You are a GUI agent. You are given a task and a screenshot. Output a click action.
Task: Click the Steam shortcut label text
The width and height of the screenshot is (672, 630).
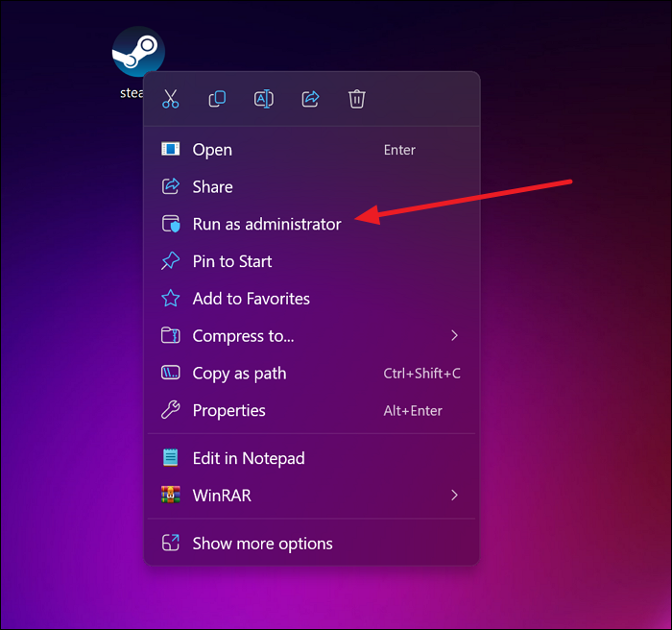coord(131,93)
